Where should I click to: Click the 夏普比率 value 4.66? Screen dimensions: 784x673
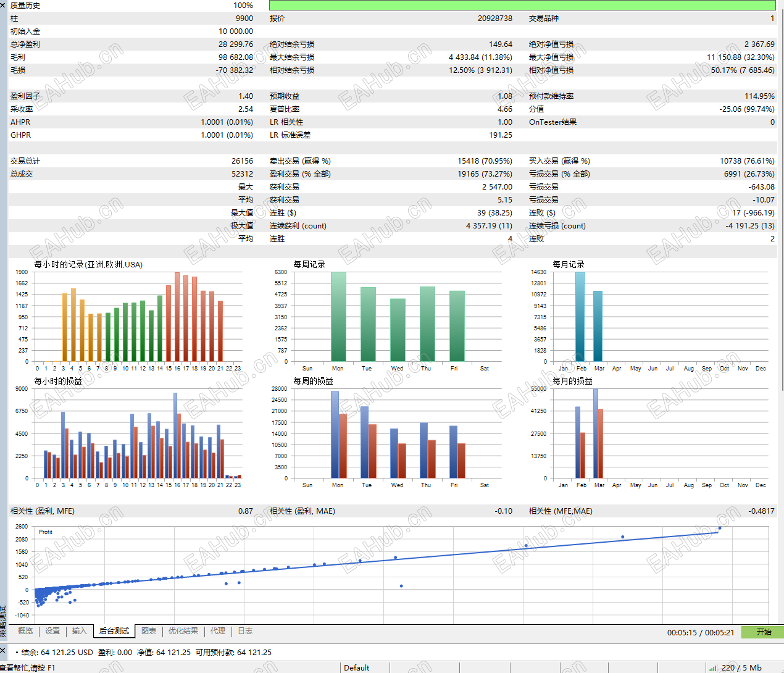pyautogui.click(x=504, y=109)
